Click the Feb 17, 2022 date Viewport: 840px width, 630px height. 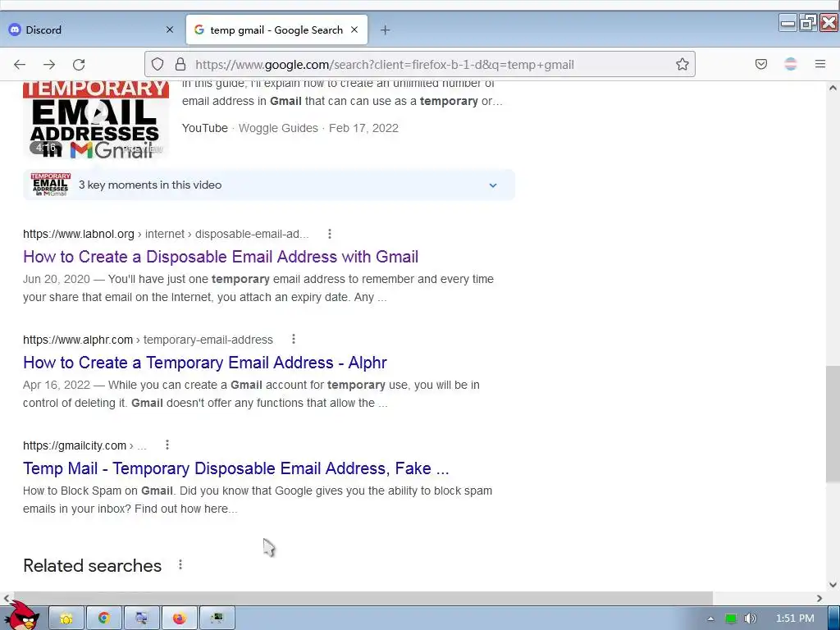pos(363,128)
